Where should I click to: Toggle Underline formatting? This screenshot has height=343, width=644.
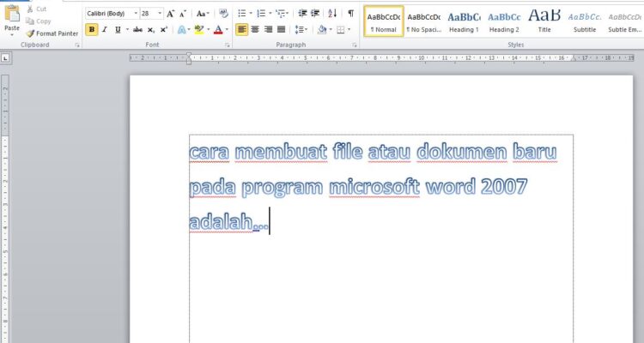coord(118,29)
